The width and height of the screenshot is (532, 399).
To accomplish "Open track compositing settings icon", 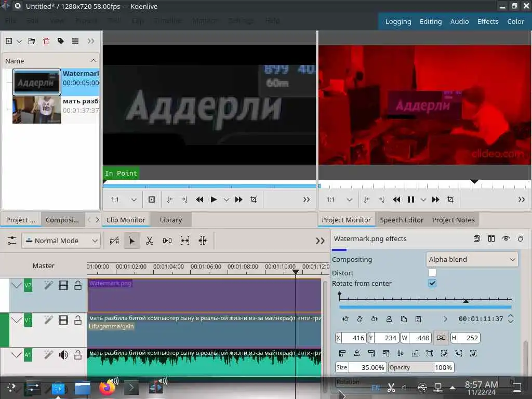I will (x=11, y=241).
